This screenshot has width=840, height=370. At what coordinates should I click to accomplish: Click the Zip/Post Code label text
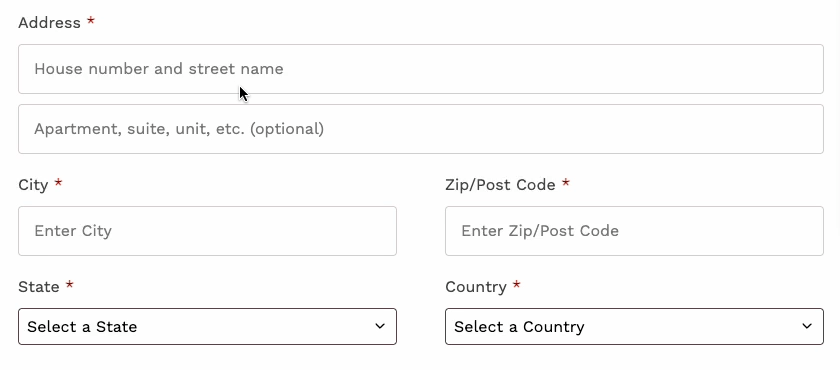click(x=500, y=185)
